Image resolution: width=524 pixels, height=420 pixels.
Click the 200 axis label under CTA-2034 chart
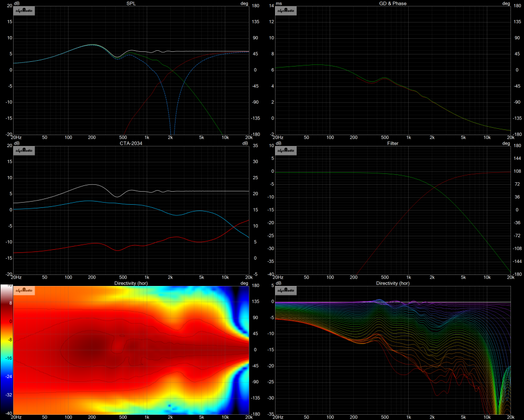point(92,278)
